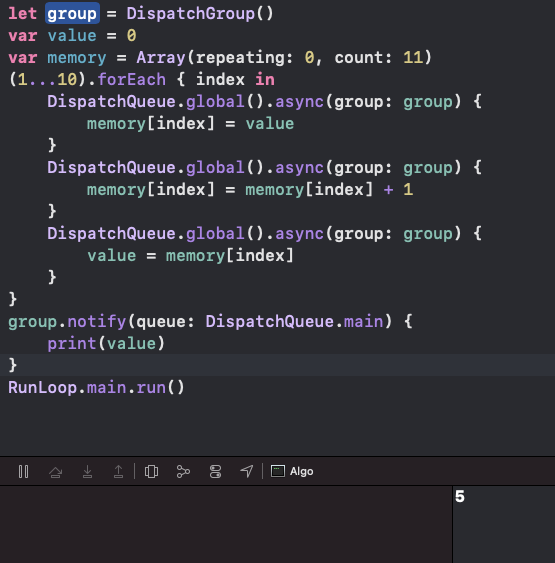Click DispatchGroup() on the first line

click(x=200, y=14)
